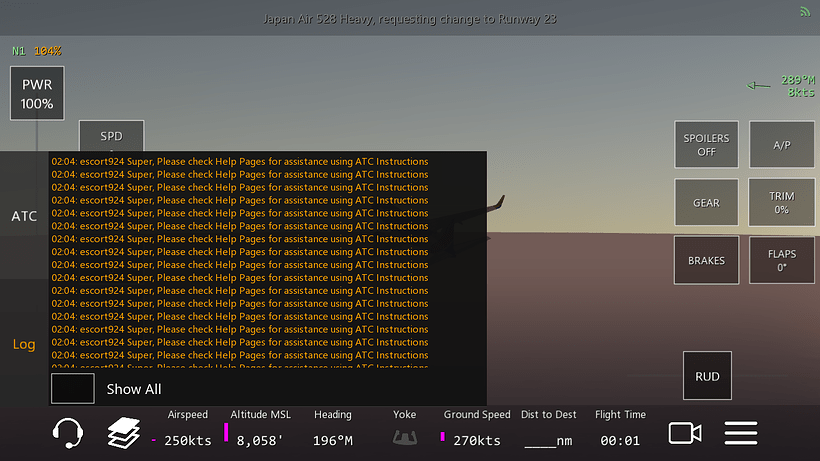Open the FLAPS 0° control
Viewport: 820px width, 461px height.
[x=781, y=260]
